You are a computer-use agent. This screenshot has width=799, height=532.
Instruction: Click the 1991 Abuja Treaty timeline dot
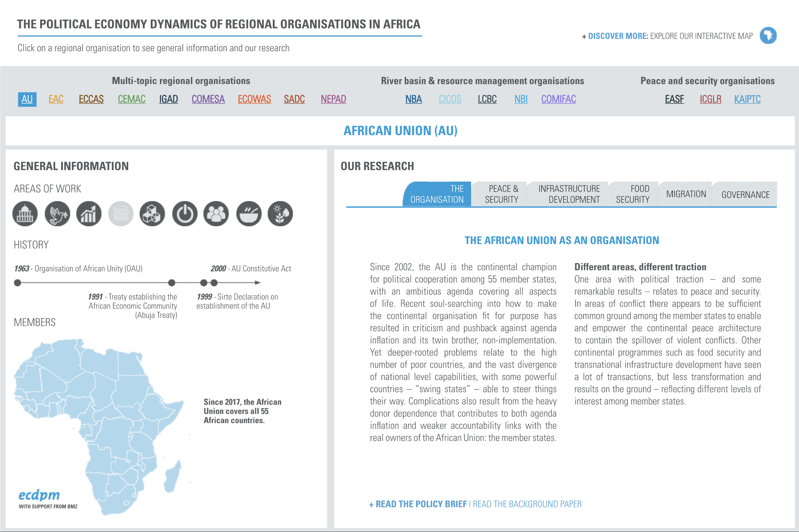tap(172, 283)
